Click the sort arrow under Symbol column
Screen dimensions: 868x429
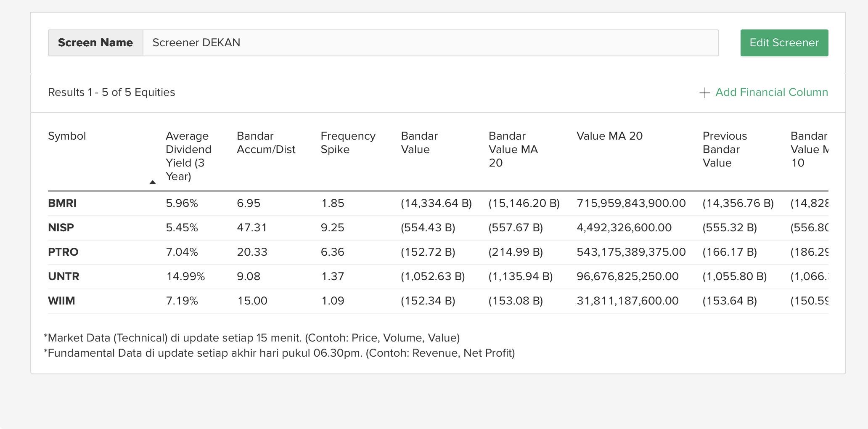tap(153, 182)
